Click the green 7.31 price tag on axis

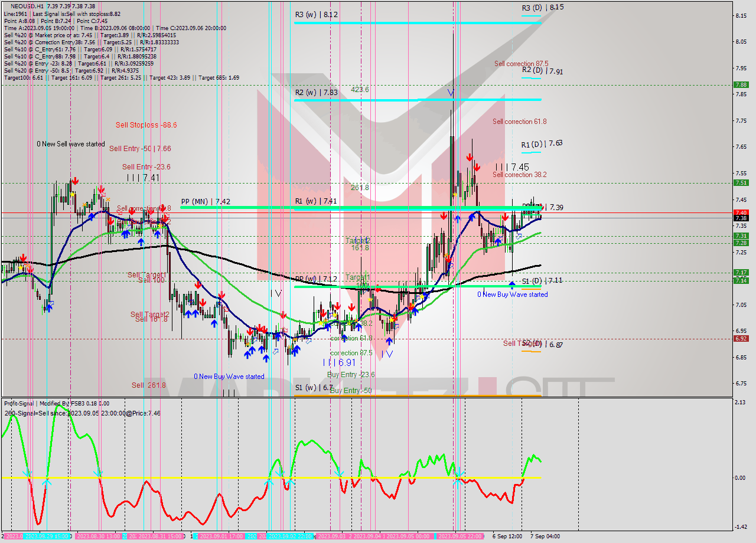[741, 235]
